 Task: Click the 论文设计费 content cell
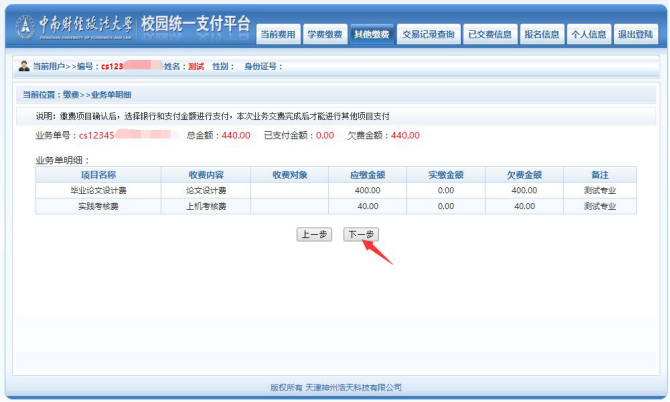coord(206,191)
